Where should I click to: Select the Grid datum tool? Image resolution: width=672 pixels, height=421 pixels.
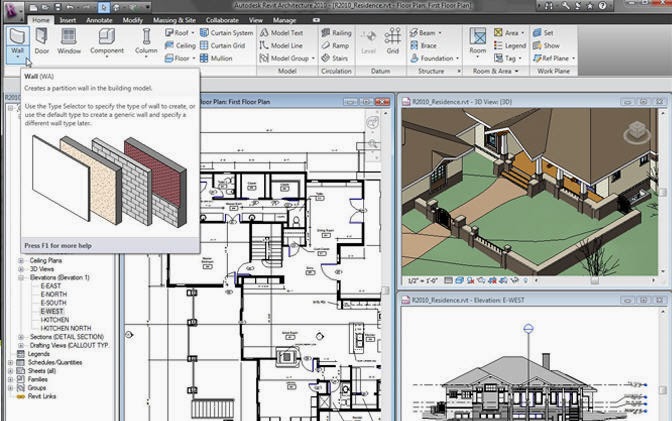point(393,42)
